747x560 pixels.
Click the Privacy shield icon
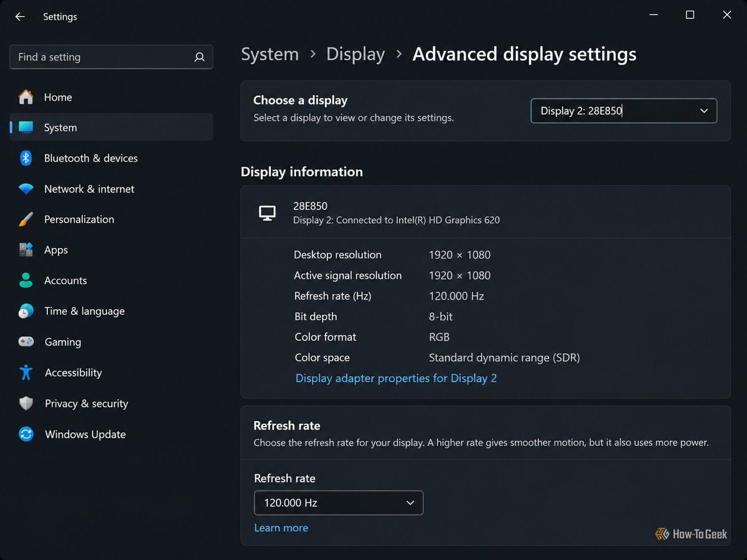pos(26,403)
